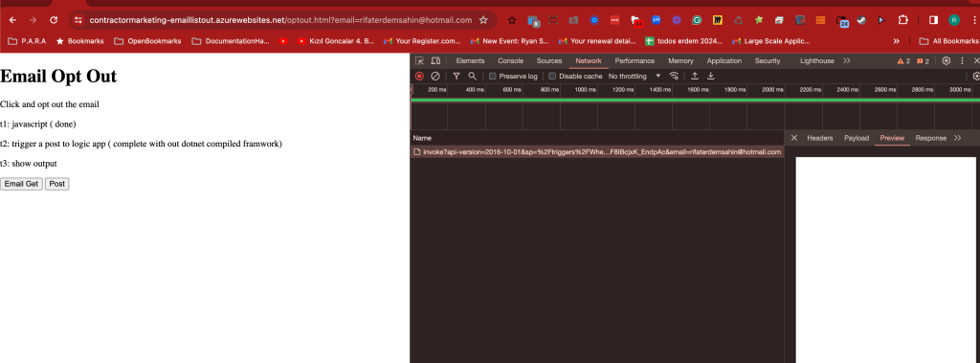This screenshot has height=363, width=980.
Task: Open the Extensions puzzle-piece menu
Action: [902, 20]
